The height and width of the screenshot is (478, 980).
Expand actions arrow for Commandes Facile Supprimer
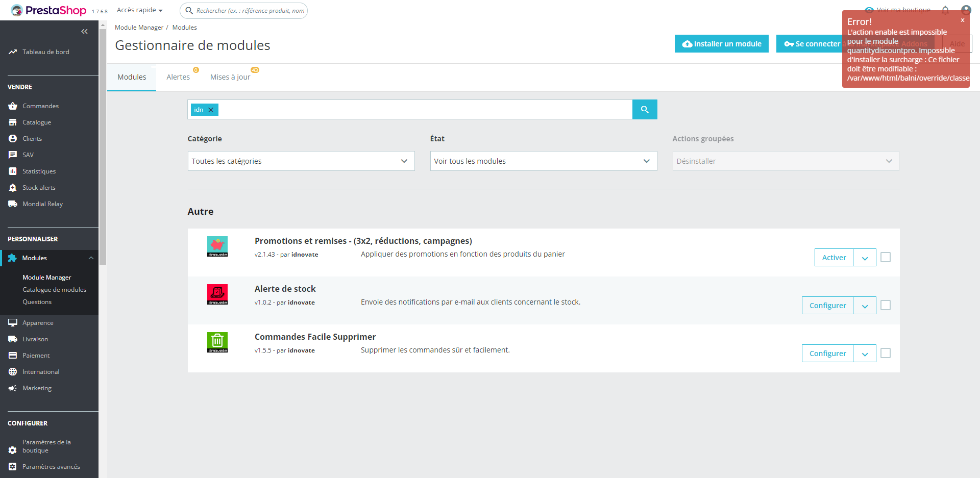[x=865, y=354]
